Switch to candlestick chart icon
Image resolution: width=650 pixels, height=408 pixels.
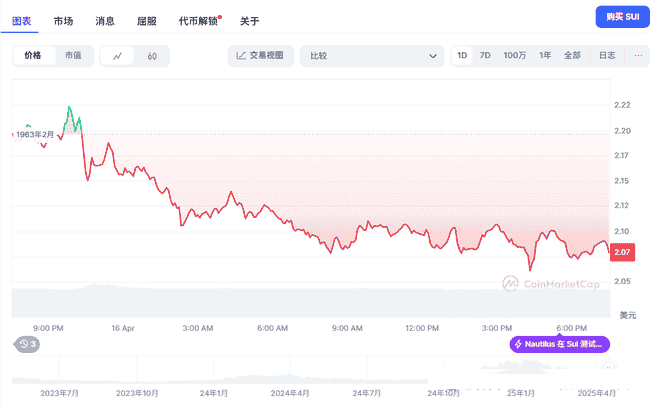[x=152, y=56]
